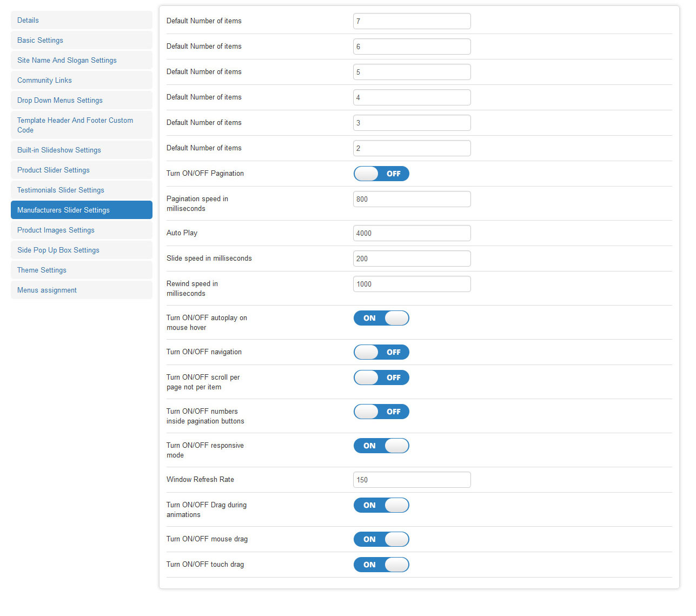The image size is (696, 616).
Task: Go to Community Links tab
Action: click(81, 80)
